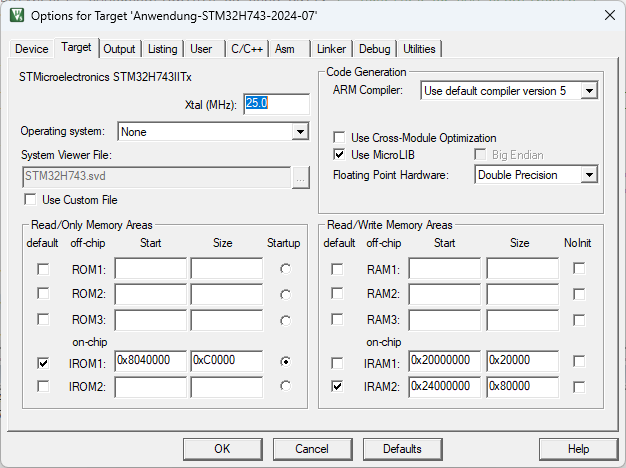Enable NoInit for IRAM2
This screenshot has height=468, width=626.
(x=579, y=387)
